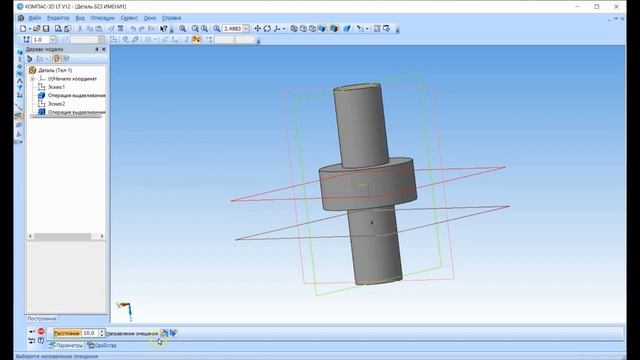Image resolution: width=640 pixels, height=360 pixels.
Task: Select Деталь (Тел-1) root node
Action: 55,70
